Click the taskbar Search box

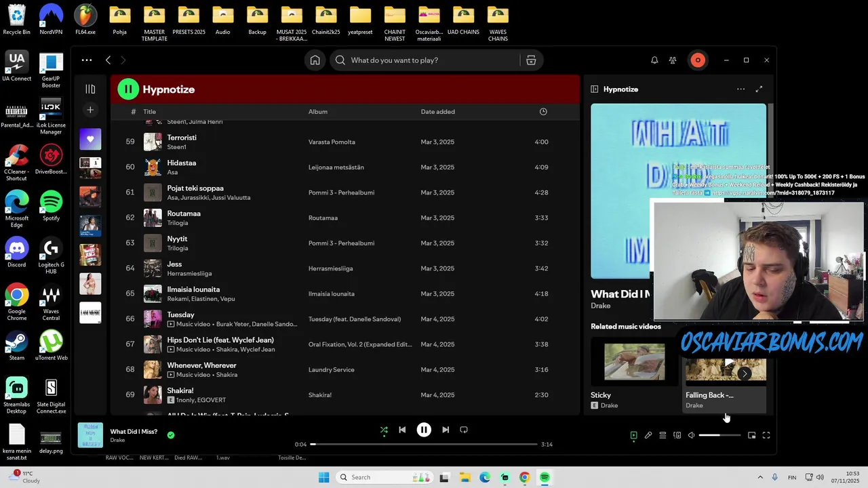[383, 477]
